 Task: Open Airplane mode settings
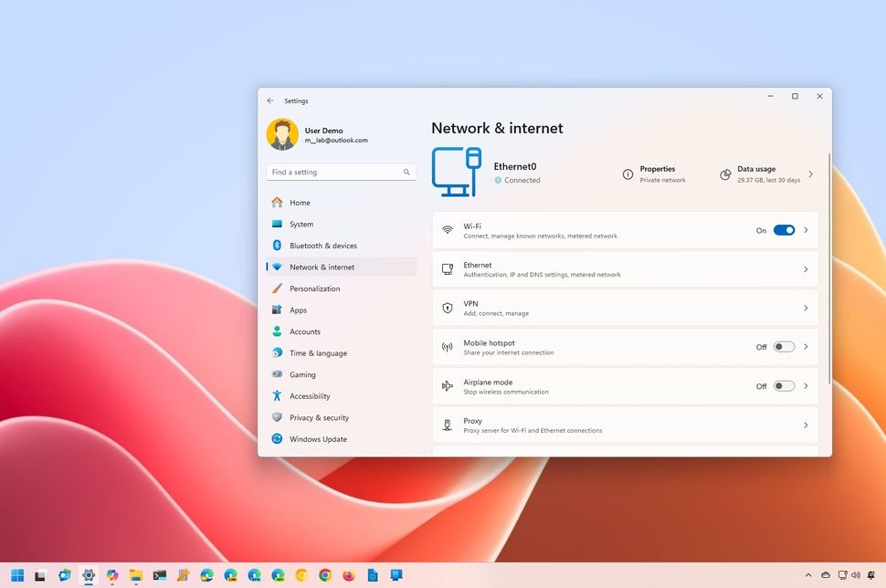594,386
